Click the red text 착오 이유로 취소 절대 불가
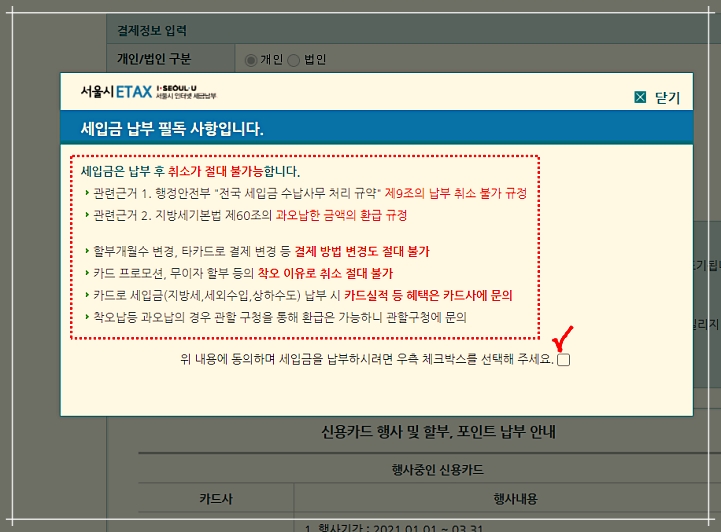This screenshot has height=532, width=721. tap(326, 273)
